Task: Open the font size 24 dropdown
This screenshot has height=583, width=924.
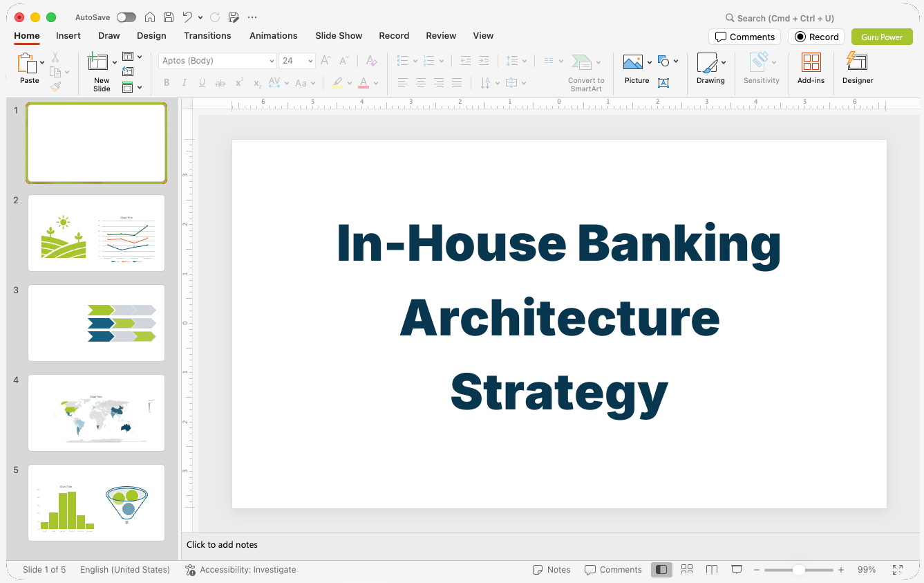Action: [310, 61]
